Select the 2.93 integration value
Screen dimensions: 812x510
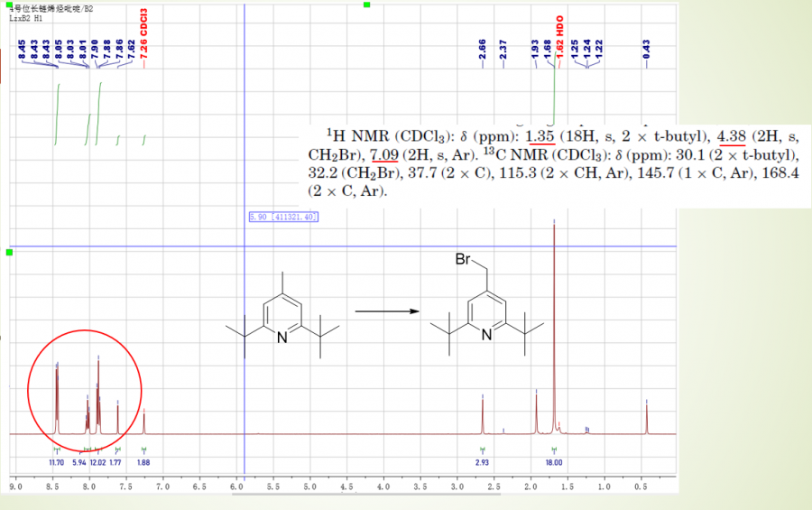(x=483, y=462)
